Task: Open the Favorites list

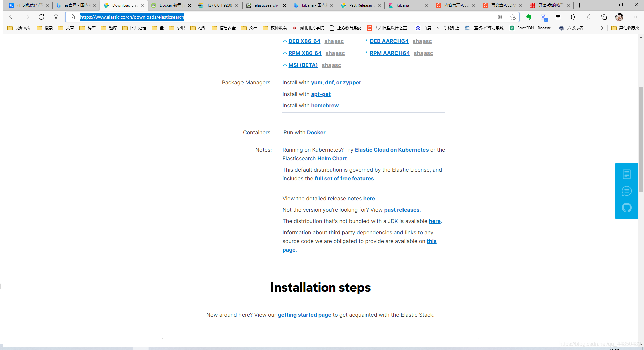Action: [589, 17]
